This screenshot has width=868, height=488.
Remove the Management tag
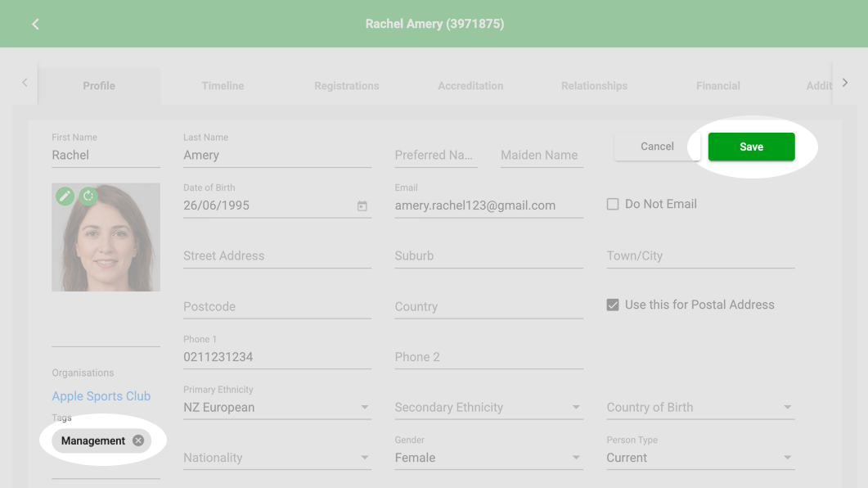click(138, 441)
